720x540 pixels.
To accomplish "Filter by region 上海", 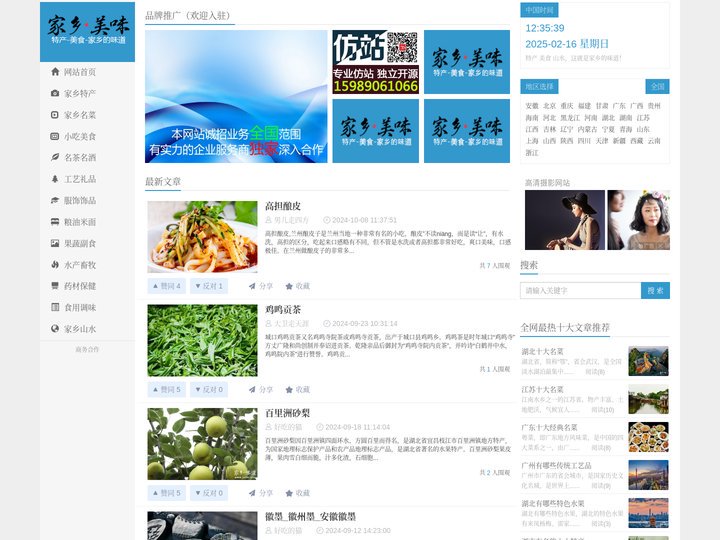I will pyautogui.click(x=532, y=141).
